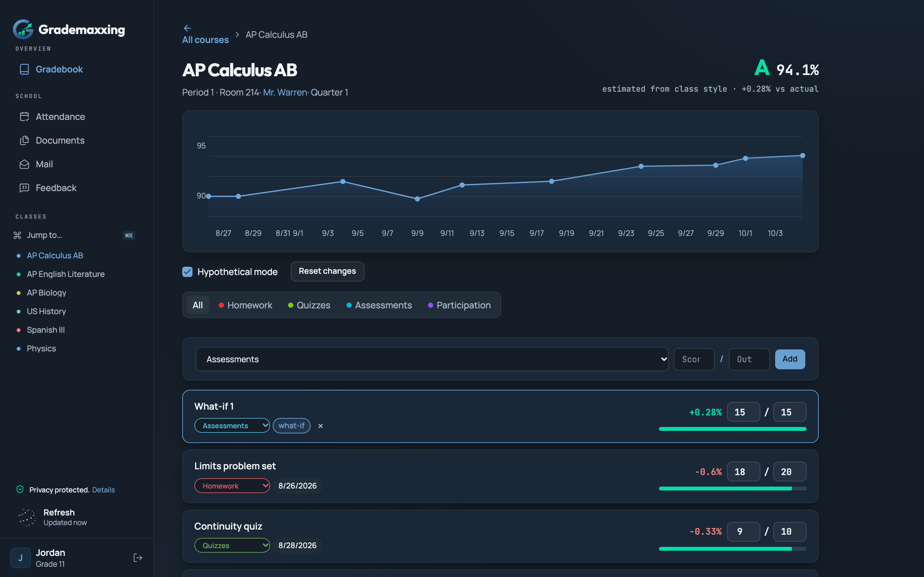Uncheck the Hypothetical mode checkbox
This screenshot has width=924, height=577.
187,272
